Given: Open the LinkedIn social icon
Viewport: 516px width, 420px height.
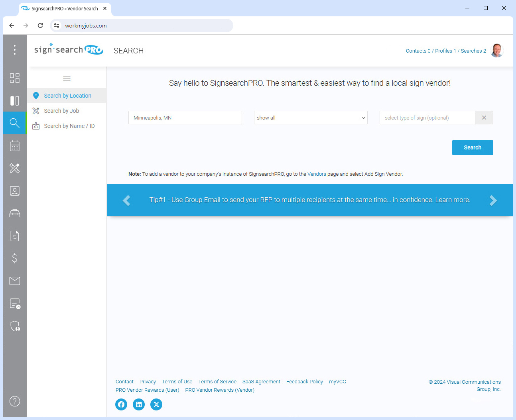Looking at the screenshot, I should (x=139, y=404).
